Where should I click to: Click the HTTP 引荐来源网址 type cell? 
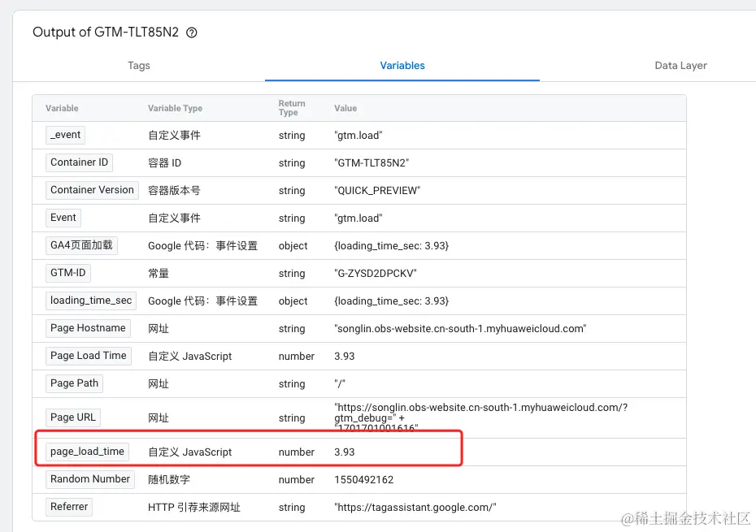tap(193, 508)
